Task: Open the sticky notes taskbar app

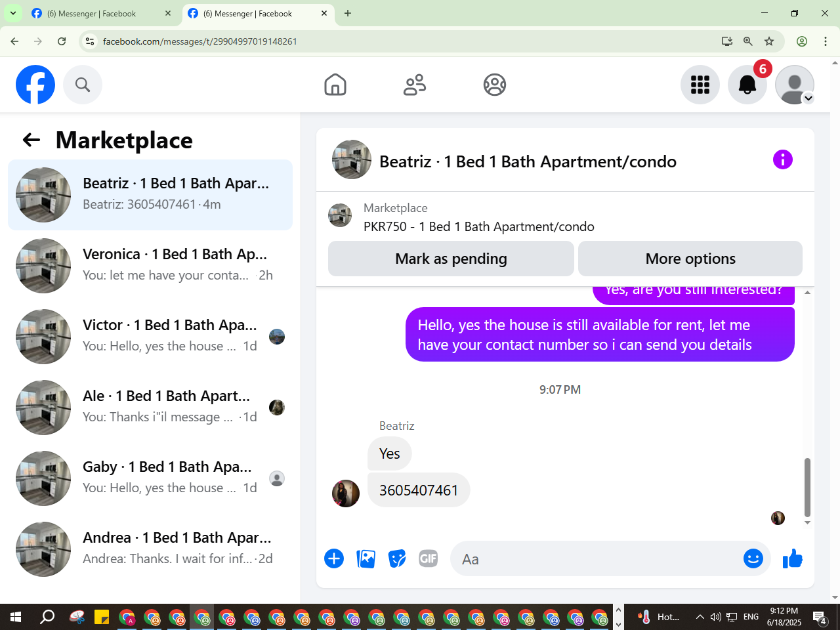Action: click(102, 617)
